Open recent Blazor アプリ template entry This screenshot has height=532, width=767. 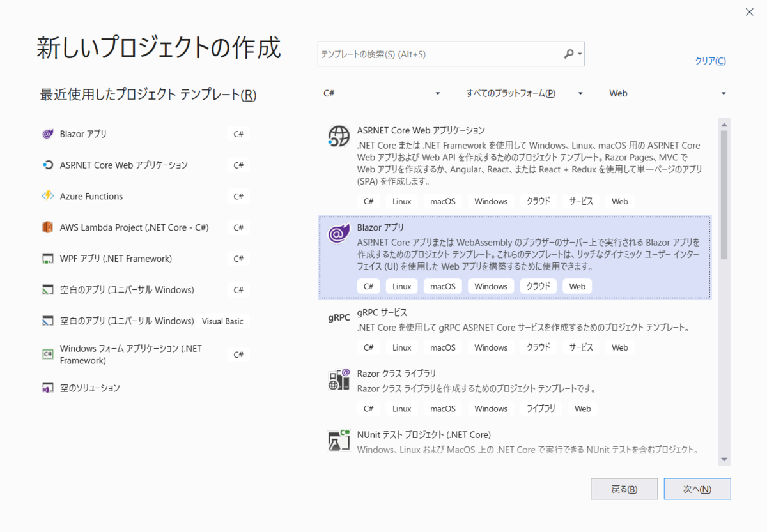click(145, 134)
